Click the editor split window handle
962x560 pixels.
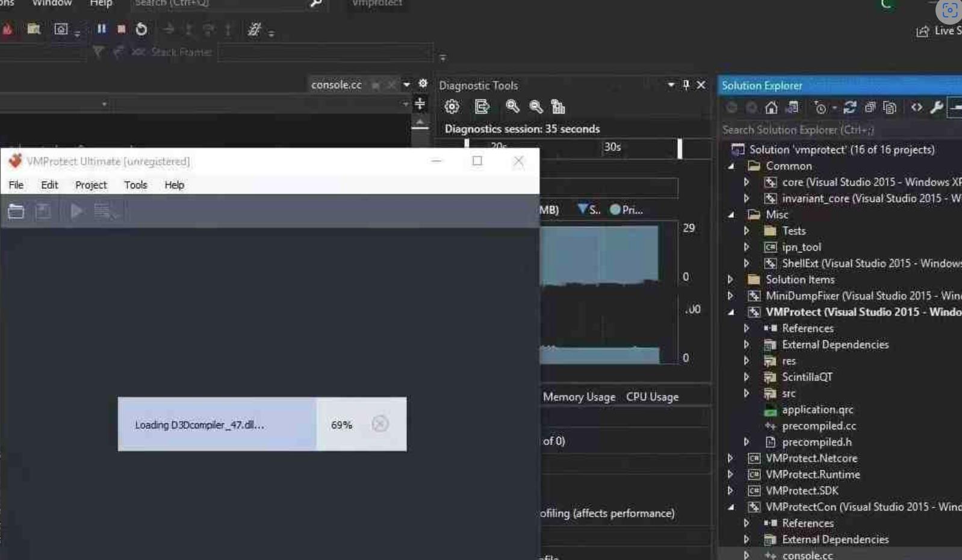(420, 104)
